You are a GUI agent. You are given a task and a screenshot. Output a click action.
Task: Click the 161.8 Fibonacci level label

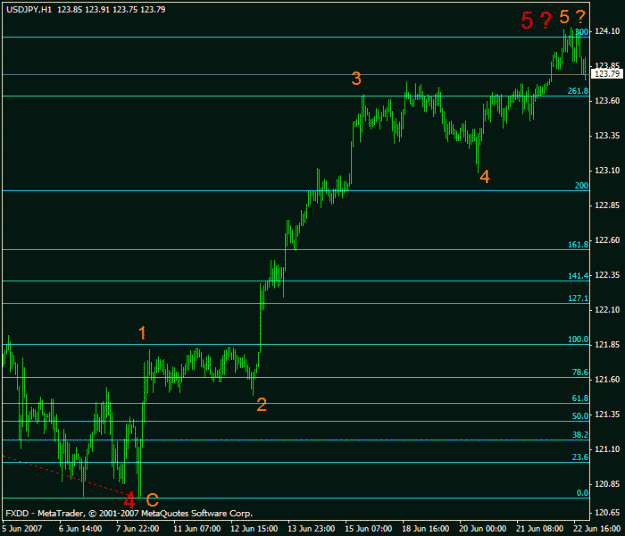(x=578, y=244)
